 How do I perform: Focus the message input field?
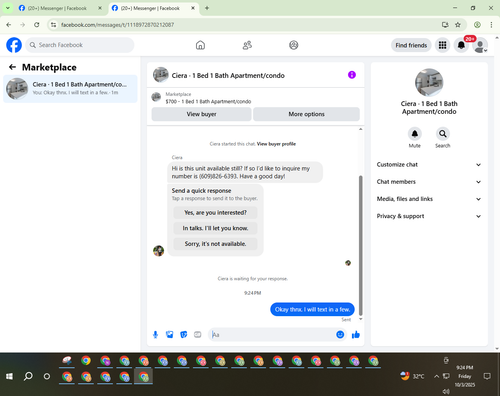pos(272,335)
